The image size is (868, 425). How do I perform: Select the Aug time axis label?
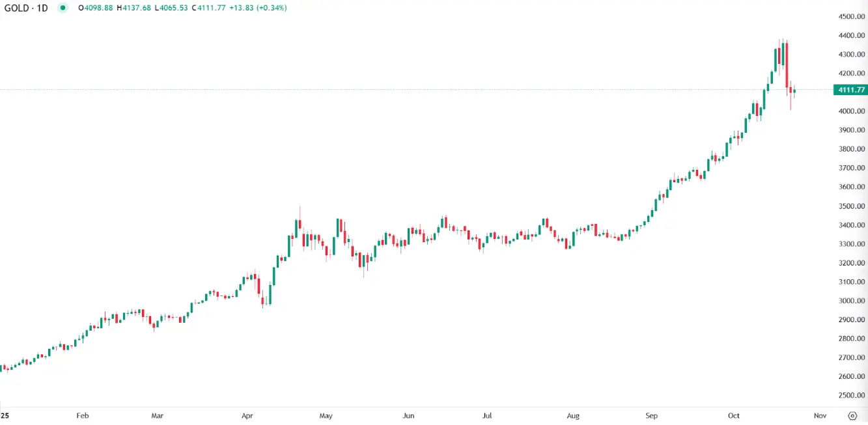pyautogui.click(x=573, y=415)
